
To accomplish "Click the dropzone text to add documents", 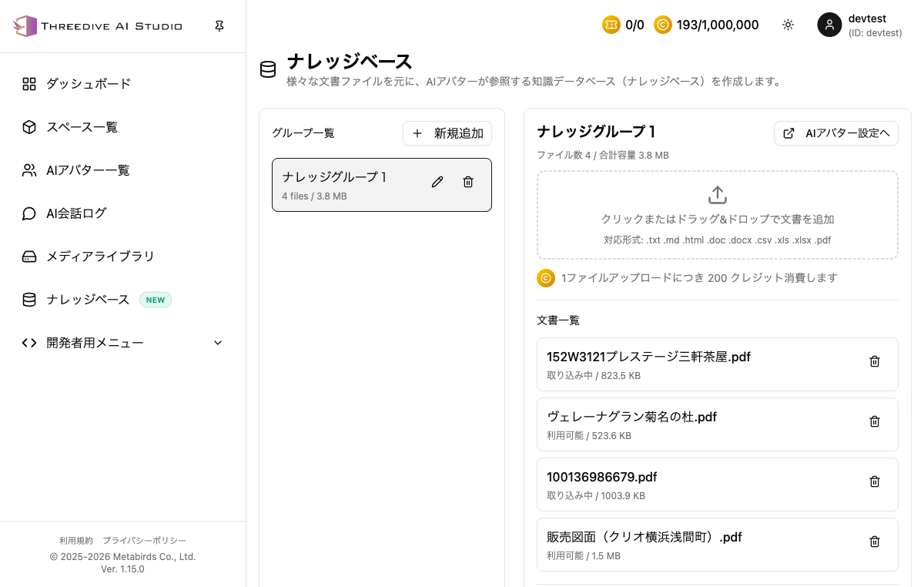I will point(718,219).
